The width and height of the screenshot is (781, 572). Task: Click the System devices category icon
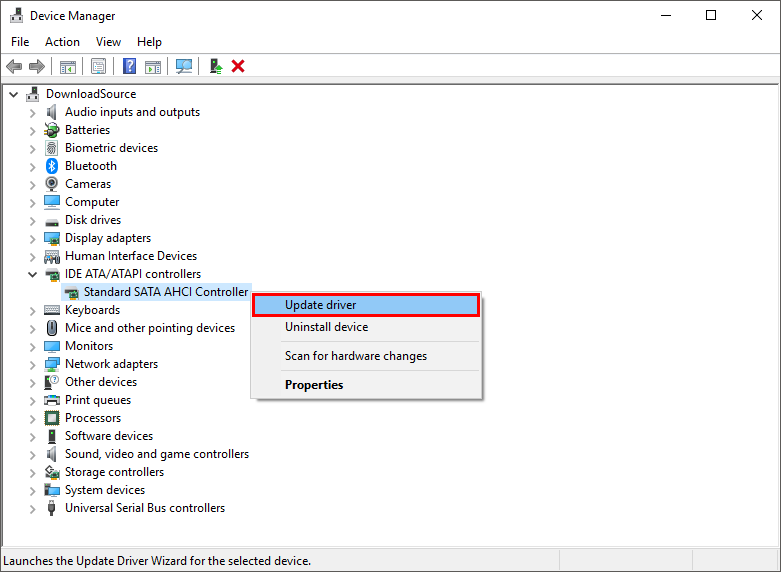click(52, 490)
